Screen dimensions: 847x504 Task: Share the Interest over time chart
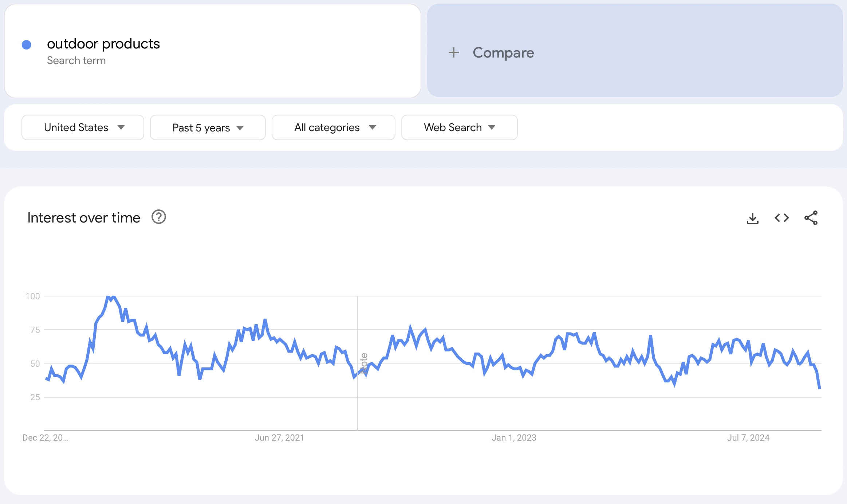(811, 217)
